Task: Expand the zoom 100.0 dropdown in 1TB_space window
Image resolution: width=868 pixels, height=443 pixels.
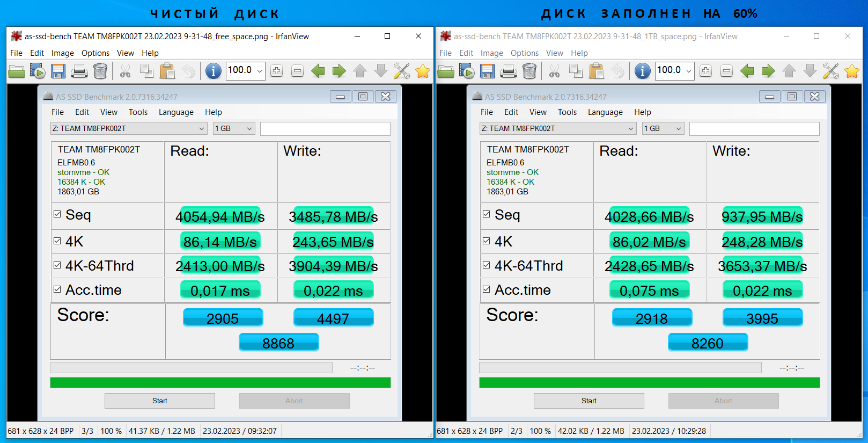Action: pyautogui.click(x=689, y=71)
